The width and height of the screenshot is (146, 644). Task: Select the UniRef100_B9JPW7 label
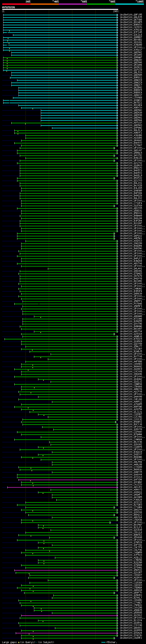click(131, 525)
